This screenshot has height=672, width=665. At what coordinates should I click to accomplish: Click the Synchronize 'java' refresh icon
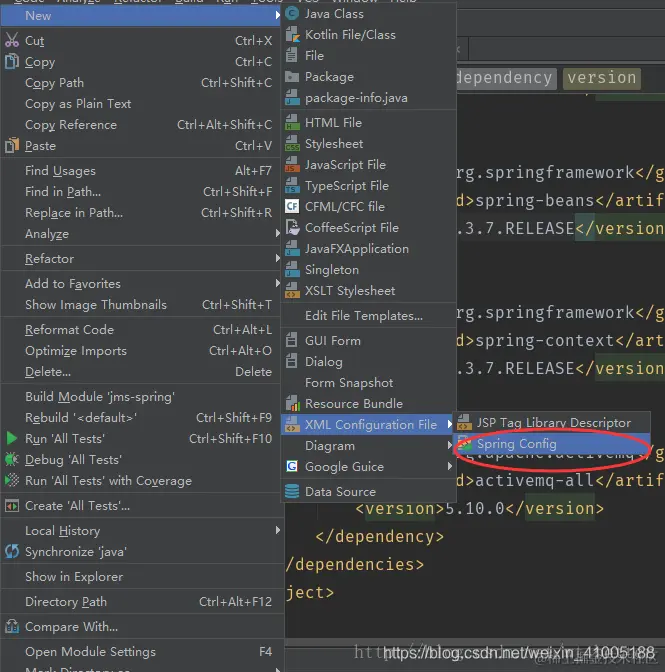(x=12, y=551)
